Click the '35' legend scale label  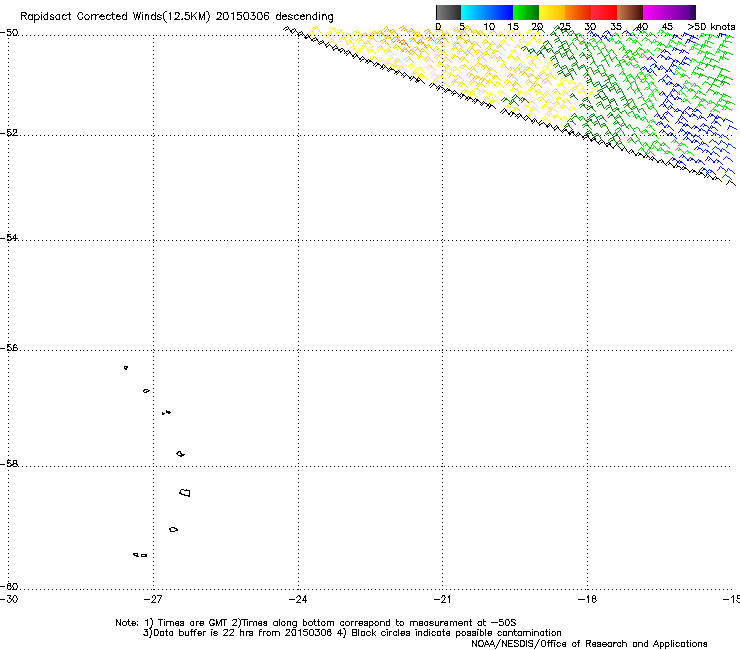point(616,27)
